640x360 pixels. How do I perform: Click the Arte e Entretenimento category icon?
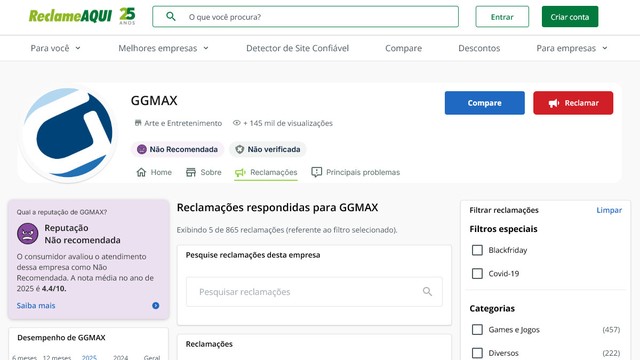coord(138,123)
